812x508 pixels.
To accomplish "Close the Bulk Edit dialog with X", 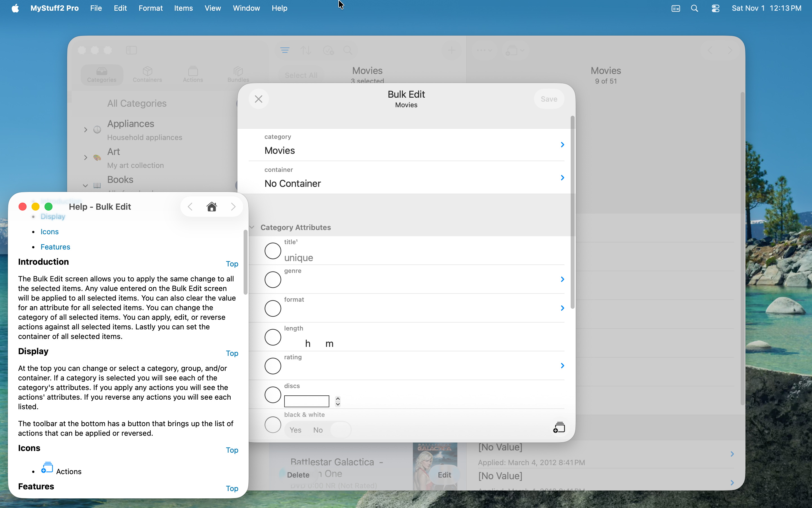I will coord(258,99).
